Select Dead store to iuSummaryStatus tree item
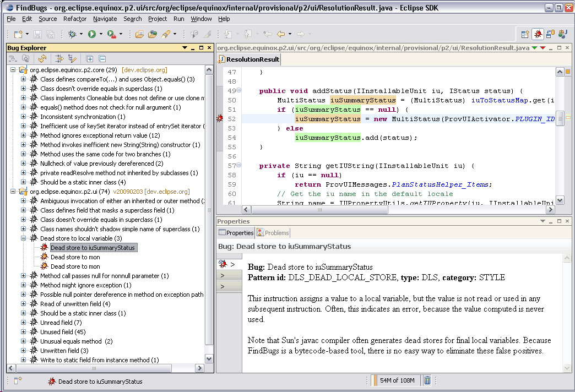Image resolution: width=575 pixels, height=392 pixels. coord(93,248)
